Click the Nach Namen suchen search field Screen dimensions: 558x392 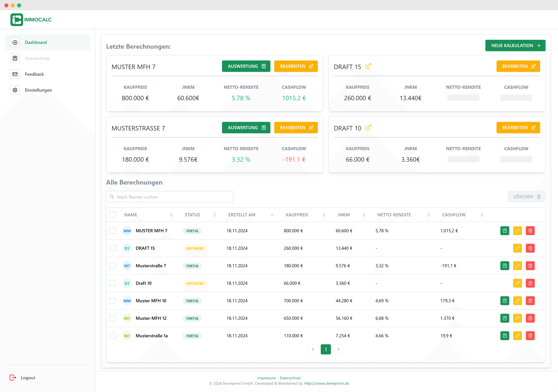[x=170, y=197]
